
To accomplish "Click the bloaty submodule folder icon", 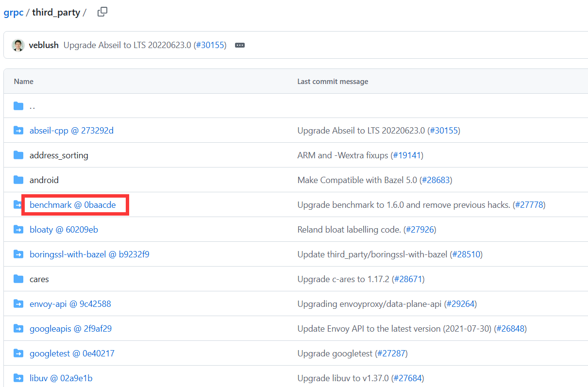I will (18, 229).
